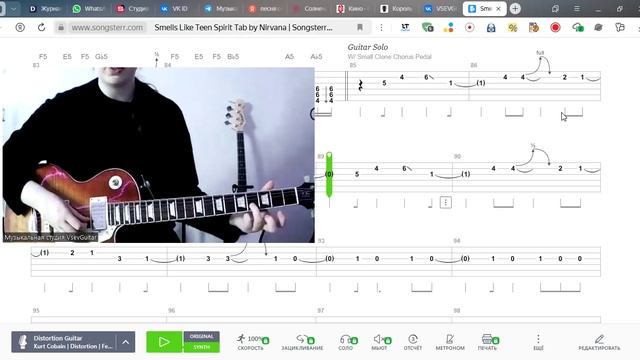Click the large red record button extension

tap(555, 27)
